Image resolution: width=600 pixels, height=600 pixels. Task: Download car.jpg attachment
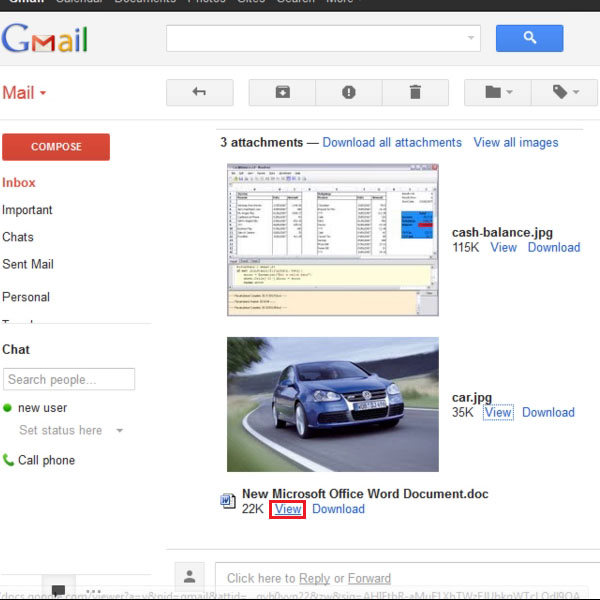[548, 412]
